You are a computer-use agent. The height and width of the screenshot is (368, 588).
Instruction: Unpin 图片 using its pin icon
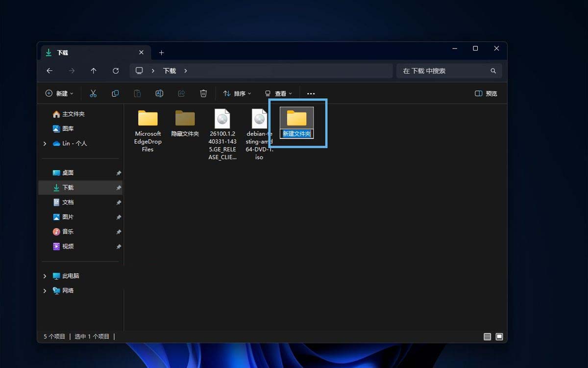point(119,217)
